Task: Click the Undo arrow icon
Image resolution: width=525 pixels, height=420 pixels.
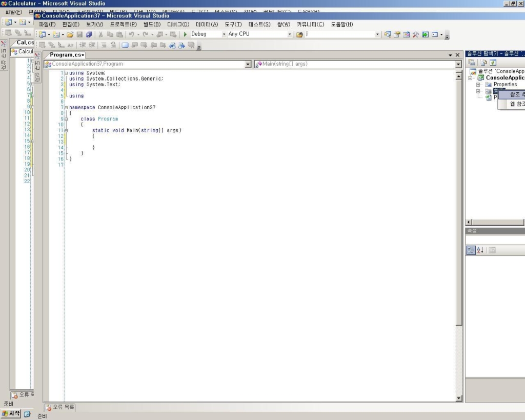Action: 132,34
